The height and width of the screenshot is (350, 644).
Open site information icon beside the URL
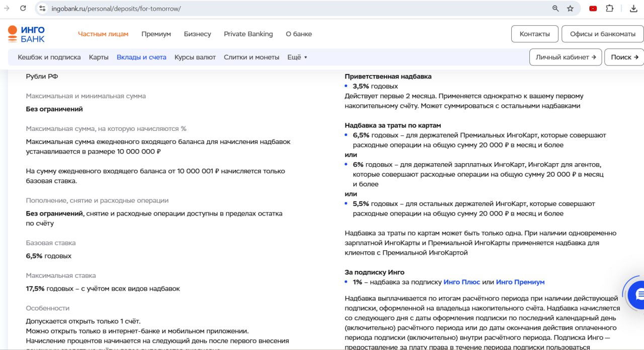pos(42,9)
